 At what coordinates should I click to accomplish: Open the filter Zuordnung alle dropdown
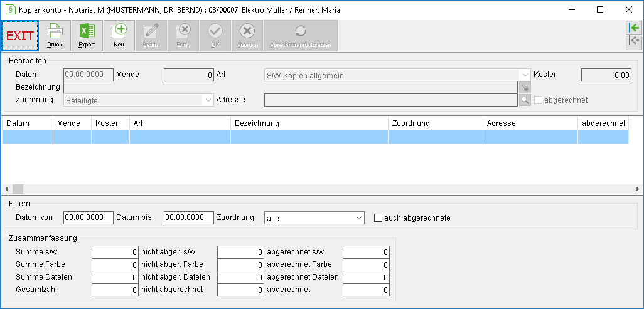[x=314, y=218]
